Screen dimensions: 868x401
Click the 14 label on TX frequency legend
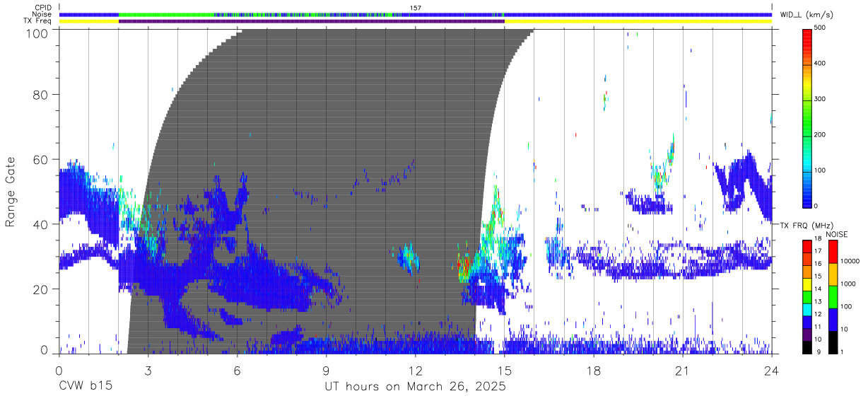[x=818, y=289]
